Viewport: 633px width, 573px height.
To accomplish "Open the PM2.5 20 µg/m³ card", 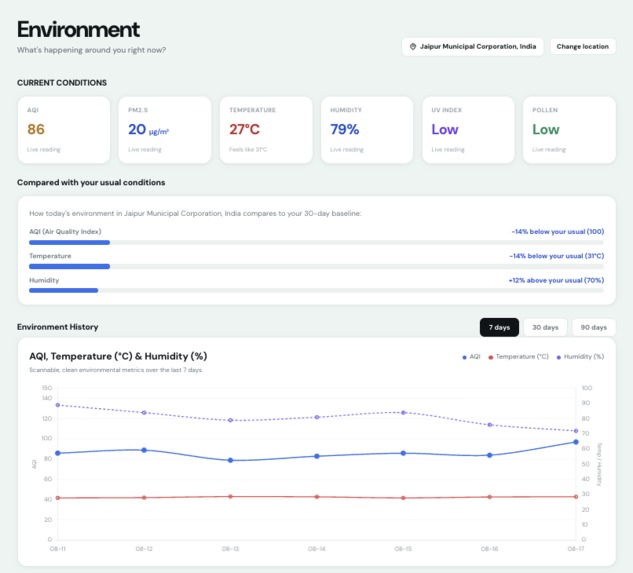I will [165, 130].
